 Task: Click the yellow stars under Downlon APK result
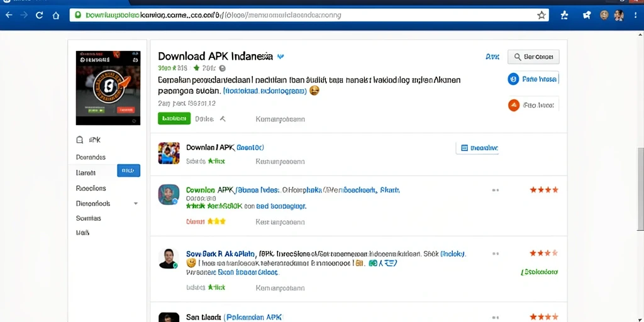pos(216,221)
